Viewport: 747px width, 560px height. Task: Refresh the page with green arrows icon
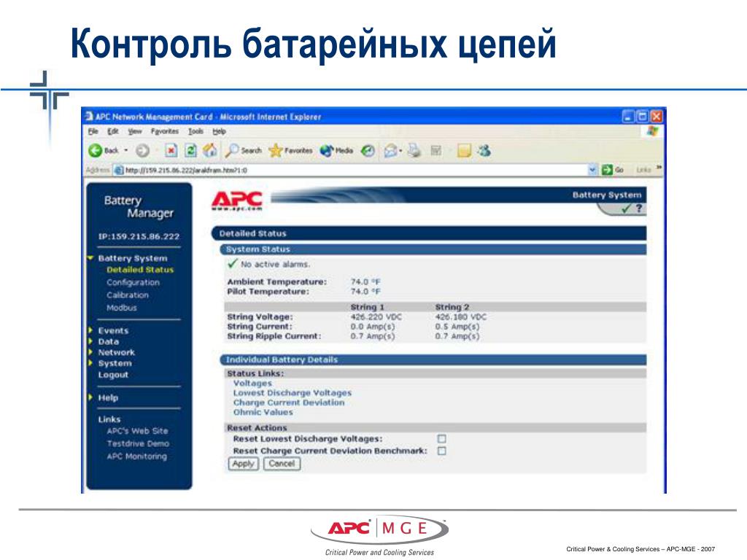(190, 151)
